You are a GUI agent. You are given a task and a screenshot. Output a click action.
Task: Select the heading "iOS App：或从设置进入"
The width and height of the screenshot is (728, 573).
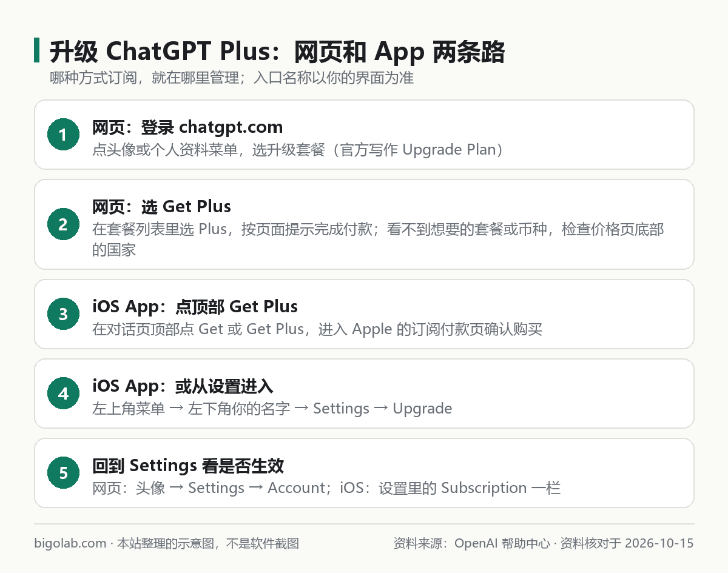point(183,386)
